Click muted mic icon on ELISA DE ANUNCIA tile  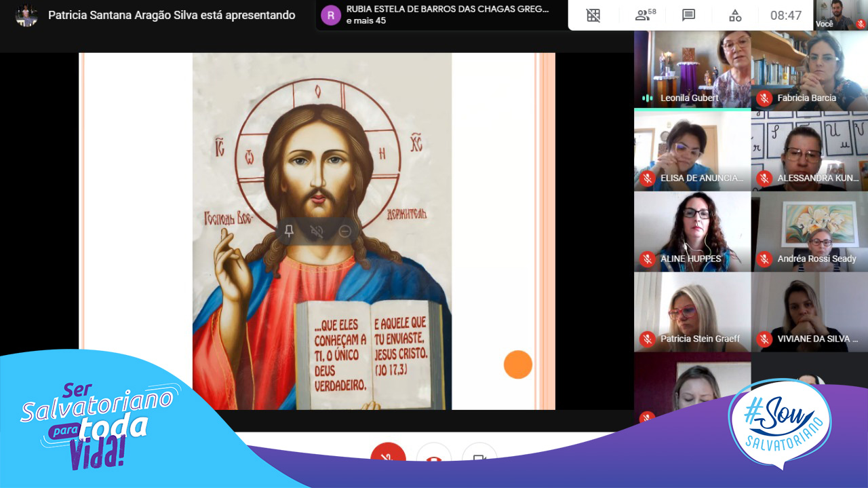coord(647,179)
